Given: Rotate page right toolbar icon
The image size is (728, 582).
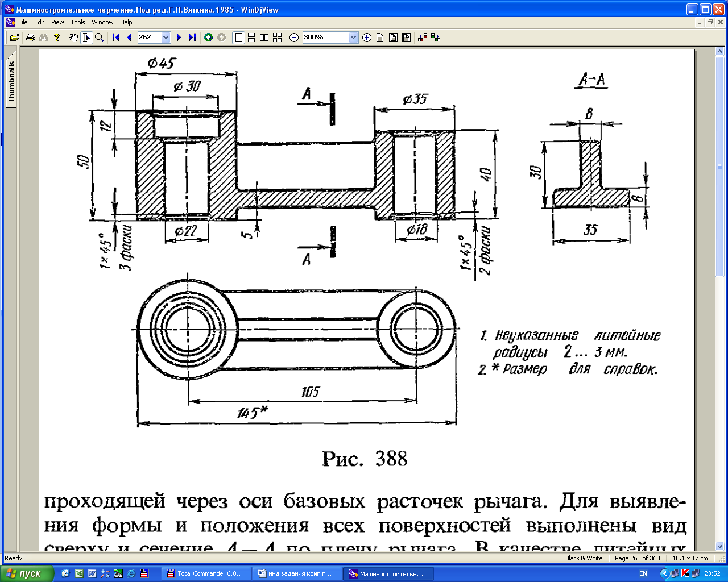Looking at the screenshot, I should [436, 38].
